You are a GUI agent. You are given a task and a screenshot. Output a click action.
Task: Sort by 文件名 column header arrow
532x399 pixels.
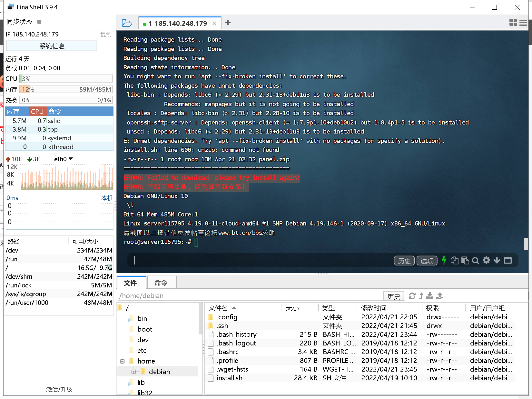pyautogui.click(x=234, y=308)
